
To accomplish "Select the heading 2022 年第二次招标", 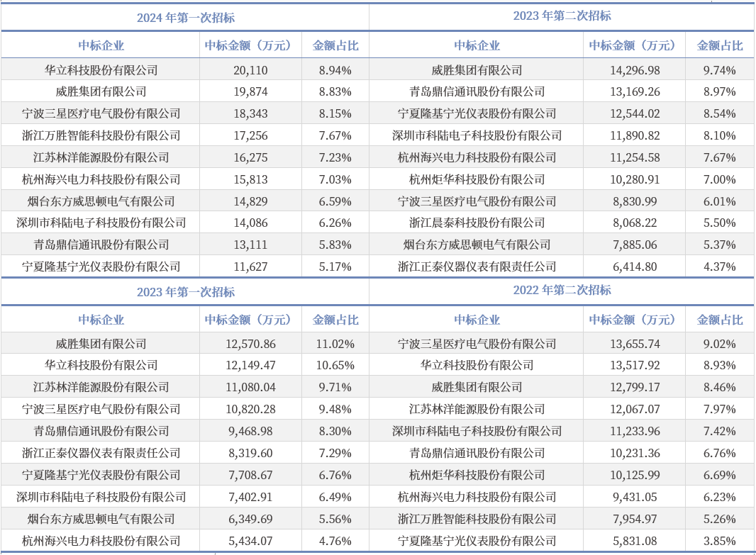I will click(x=562, y=290).
